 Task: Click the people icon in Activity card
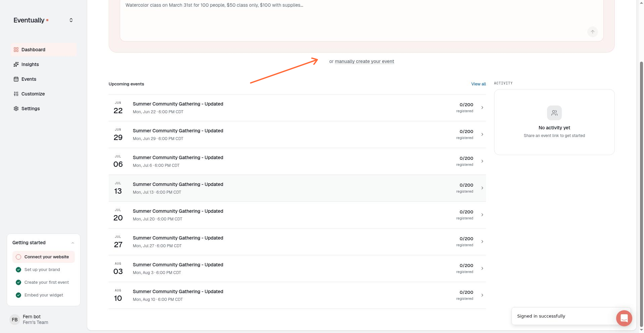pyautogui.click(x=554, y=113)
